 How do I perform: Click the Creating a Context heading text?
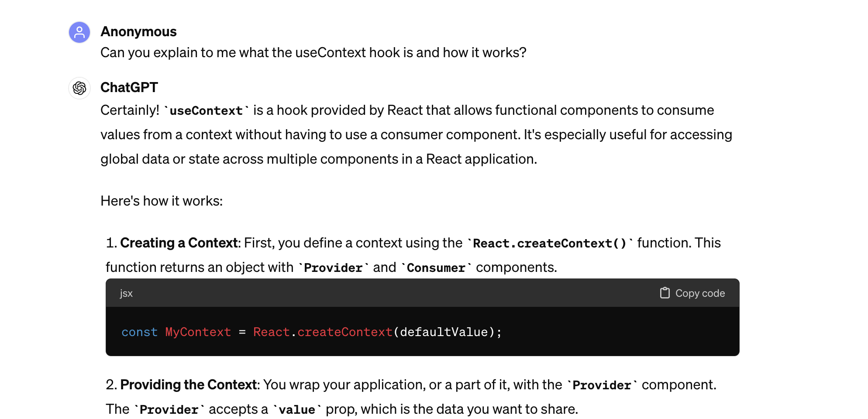(x=177, y=243)
